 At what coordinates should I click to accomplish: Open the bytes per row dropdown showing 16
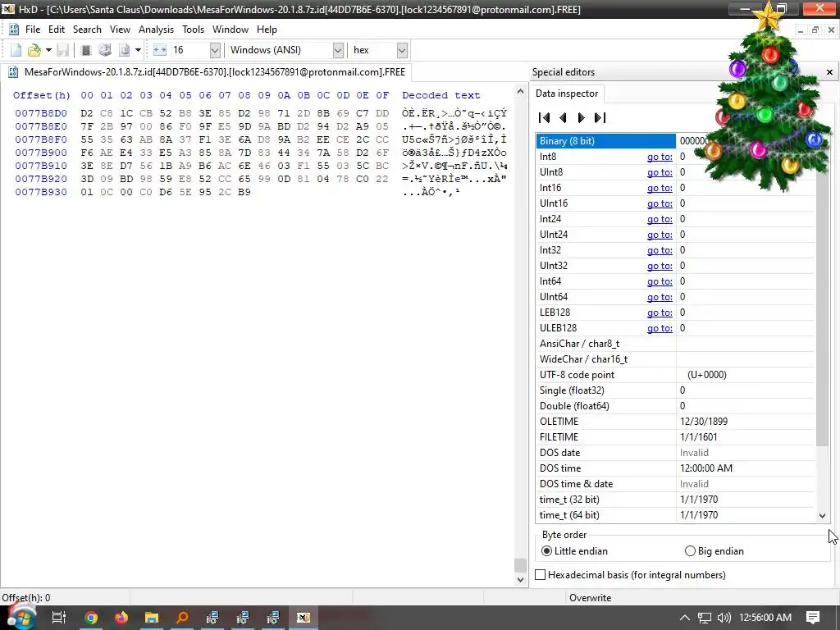[x=215, y=50]
